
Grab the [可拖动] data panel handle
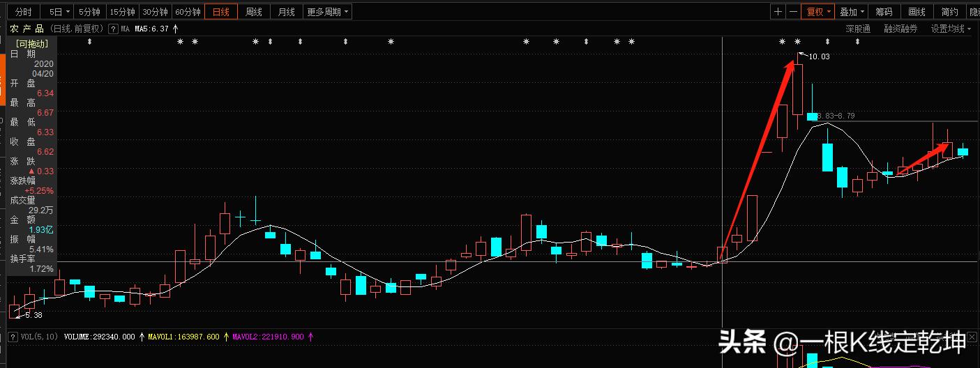pos(31,43)
